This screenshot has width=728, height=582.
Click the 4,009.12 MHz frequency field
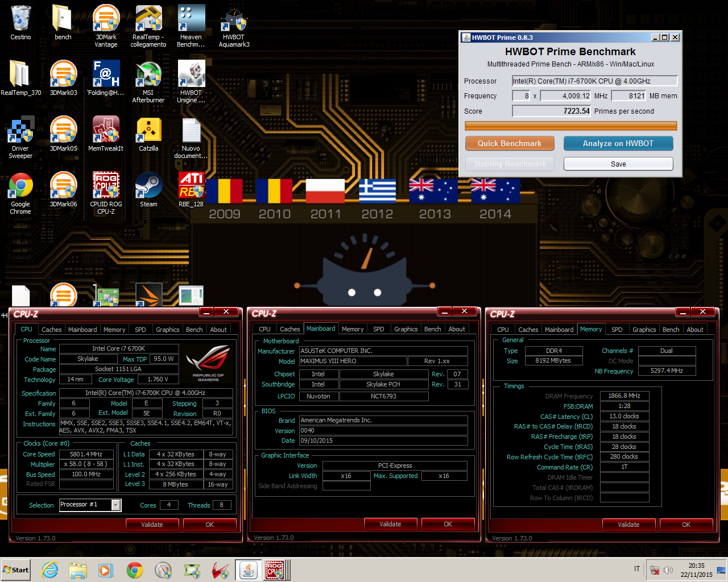pyautogui.click(x=566, y=96)
